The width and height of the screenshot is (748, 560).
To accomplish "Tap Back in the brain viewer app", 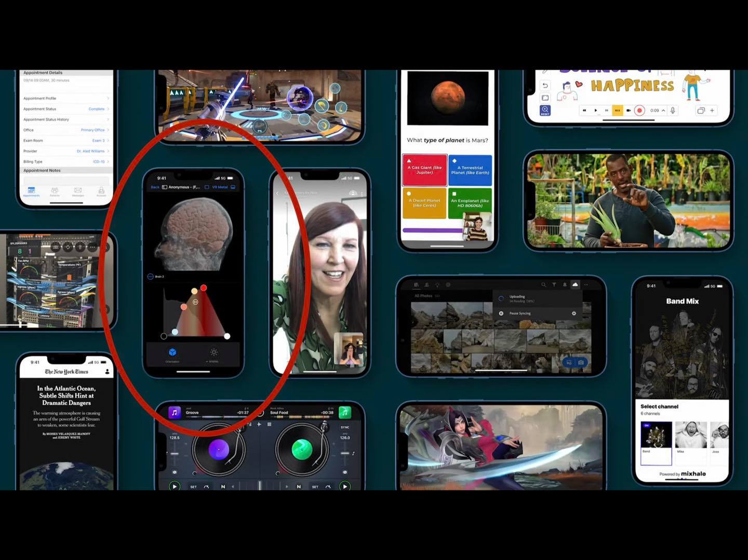I will [x=155, y=187].
